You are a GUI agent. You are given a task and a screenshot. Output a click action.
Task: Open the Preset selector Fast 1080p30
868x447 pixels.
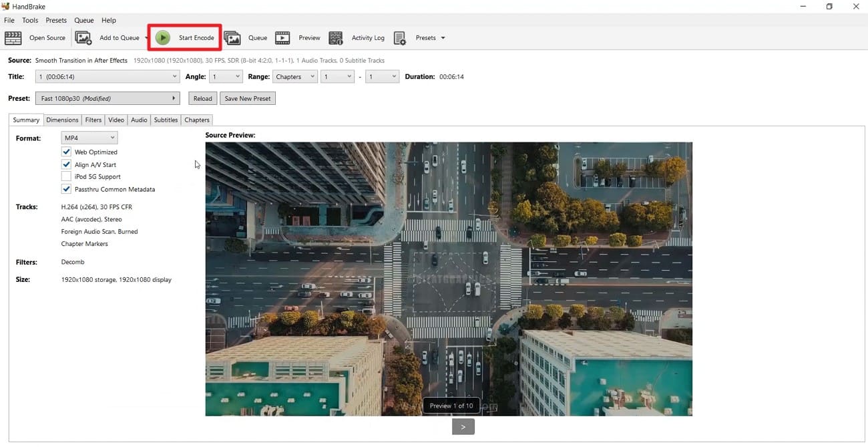[107, 98]
